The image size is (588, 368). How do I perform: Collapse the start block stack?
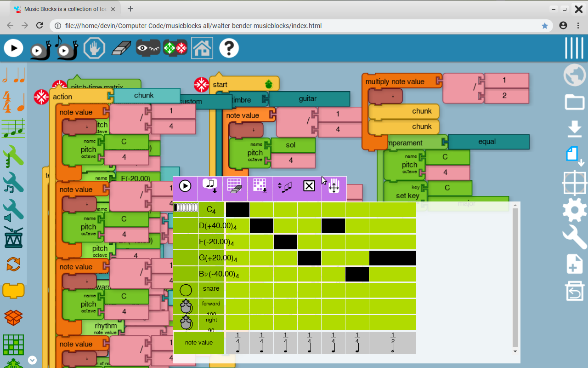(202, 85)
